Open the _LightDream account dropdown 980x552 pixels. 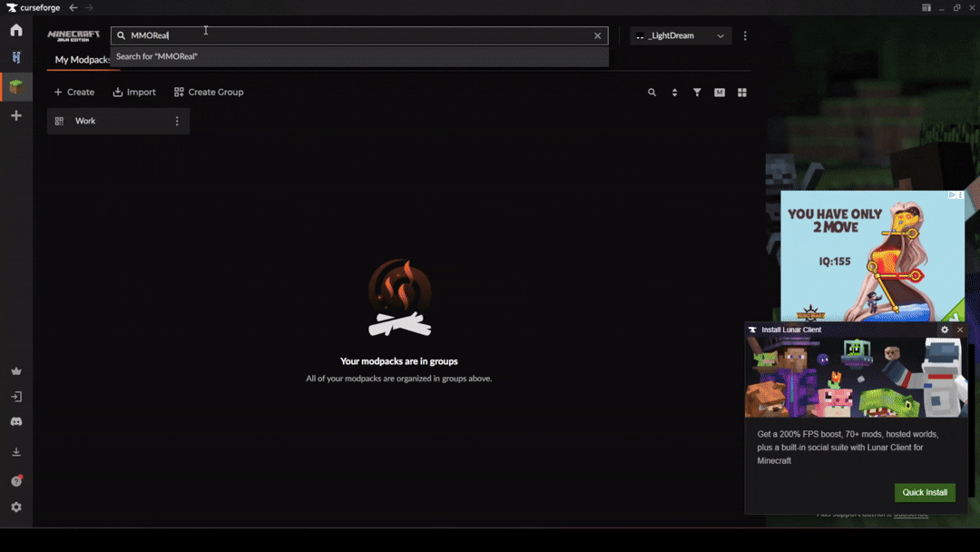coord(681,35)
